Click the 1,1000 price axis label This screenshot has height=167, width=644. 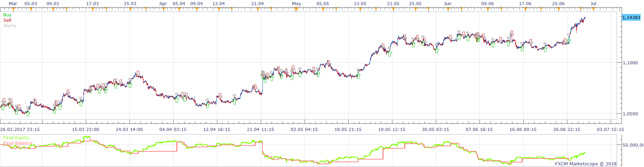(x=630, y=63)
